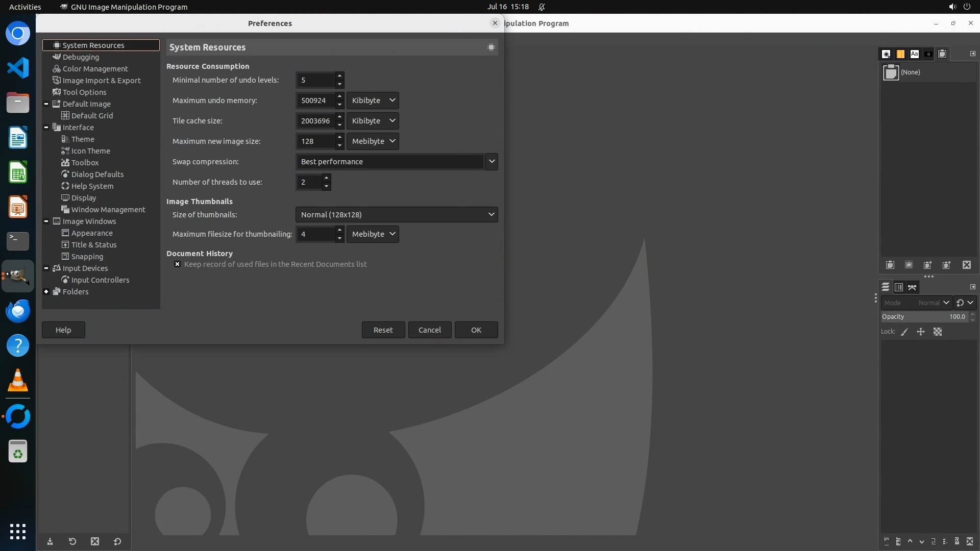Uncheck Keep record of used files

[x=178, y=264]
